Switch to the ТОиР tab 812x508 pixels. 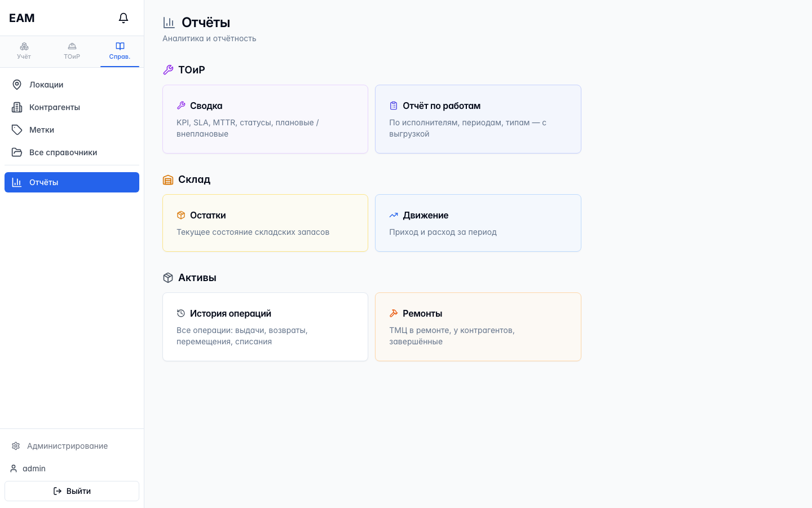[x=72, y=51]
